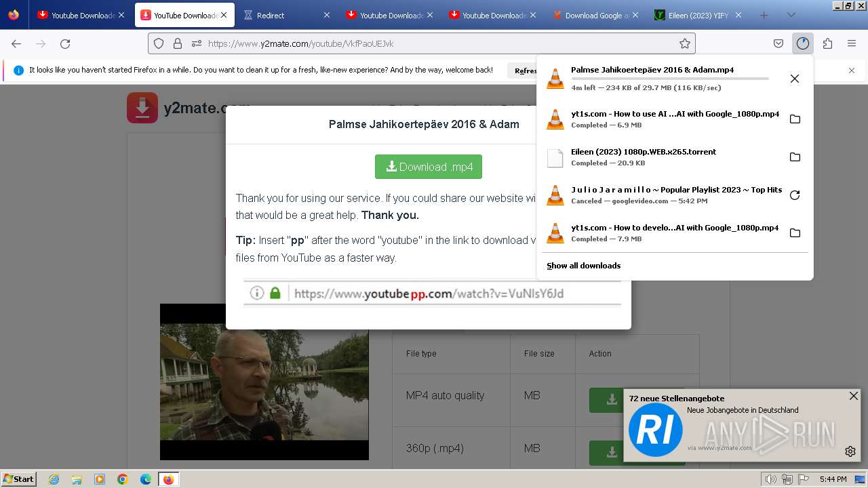Image resolution: width=868 pixels, height=488 pixels.
Task: Launch Chrome from the taskbar
Action: 123,479
